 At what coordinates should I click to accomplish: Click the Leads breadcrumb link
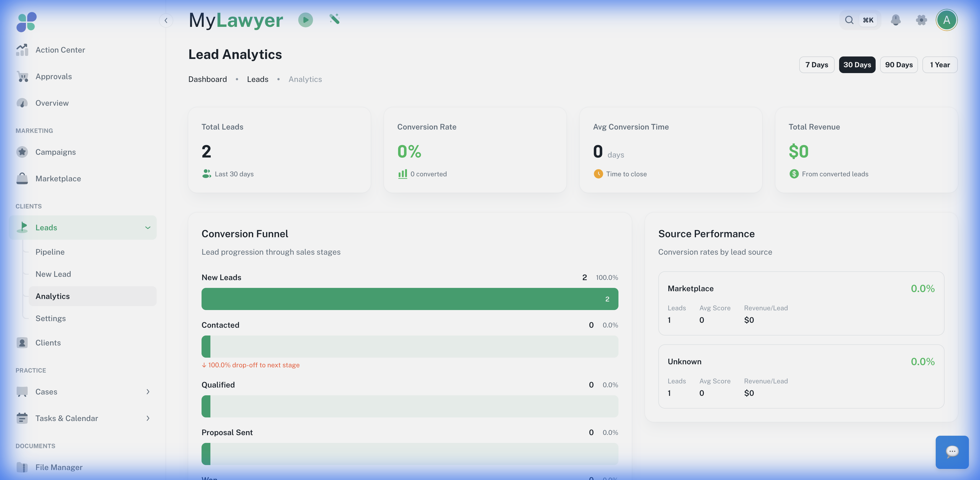(x=257, y=79)
